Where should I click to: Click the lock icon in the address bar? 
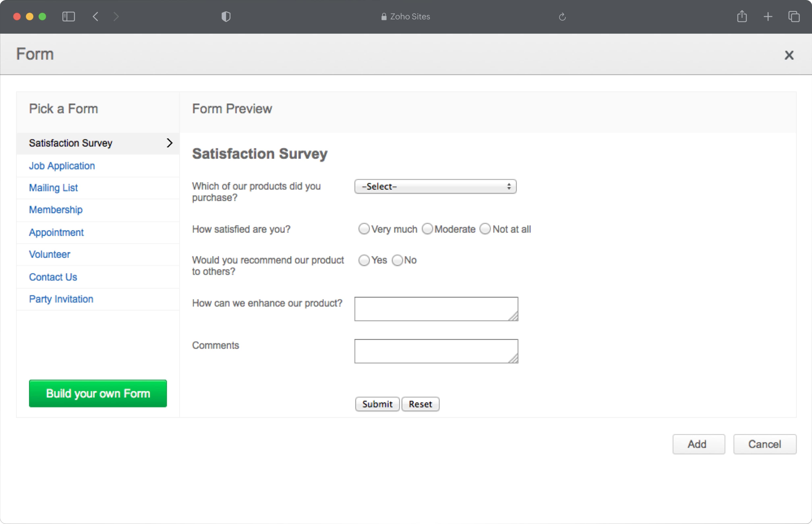(x=384, y=16)
